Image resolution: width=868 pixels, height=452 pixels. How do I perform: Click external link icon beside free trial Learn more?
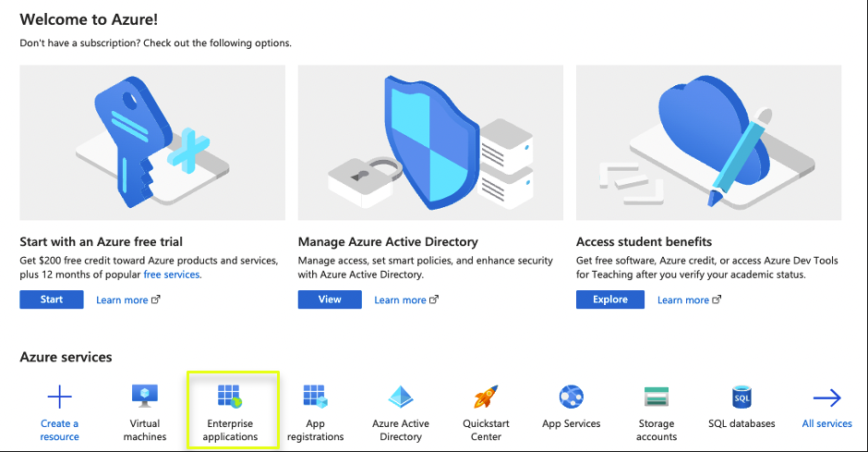click(156, 299)
